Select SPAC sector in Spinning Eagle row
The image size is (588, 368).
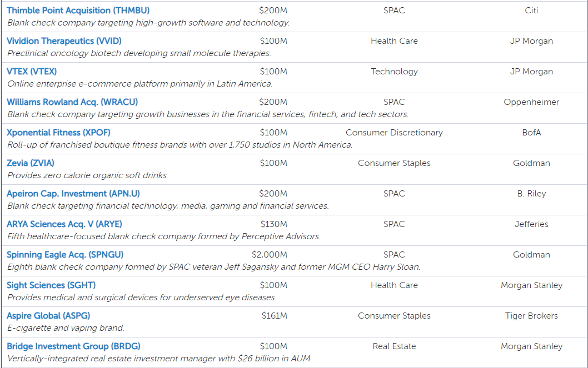click(394, 255)
